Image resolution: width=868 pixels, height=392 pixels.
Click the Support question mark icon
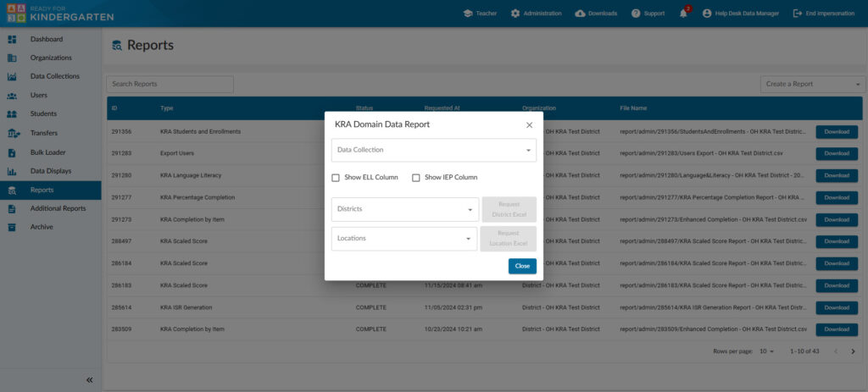(636, 14)
